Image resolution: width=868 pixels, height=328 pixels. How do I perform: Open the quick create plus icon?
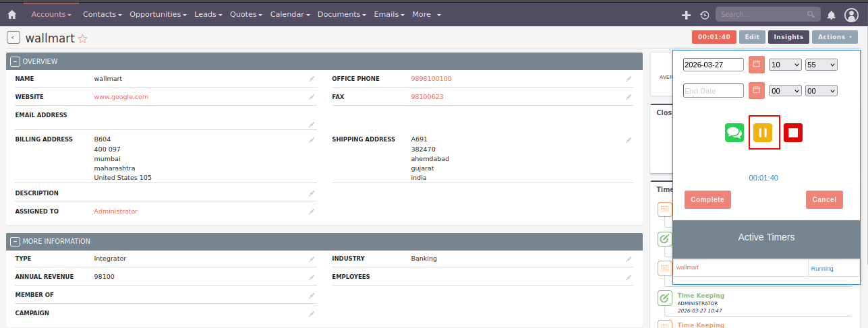point(686,15)
